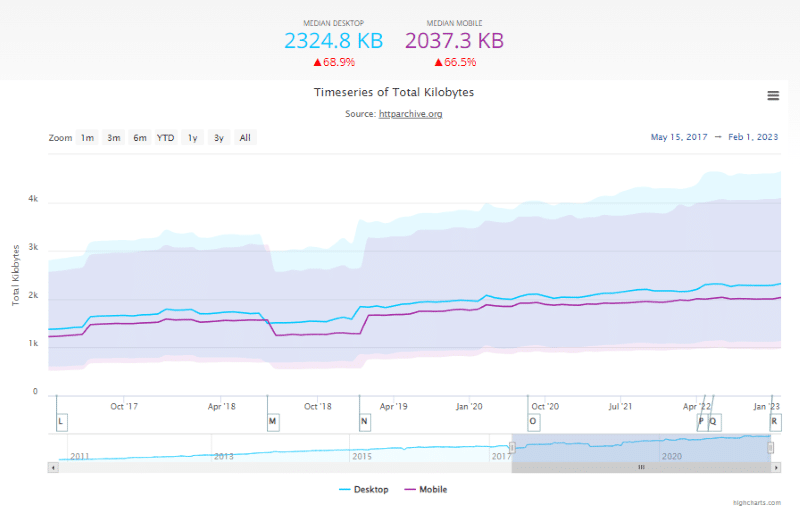Click the O annotation flag

[533, 422]
